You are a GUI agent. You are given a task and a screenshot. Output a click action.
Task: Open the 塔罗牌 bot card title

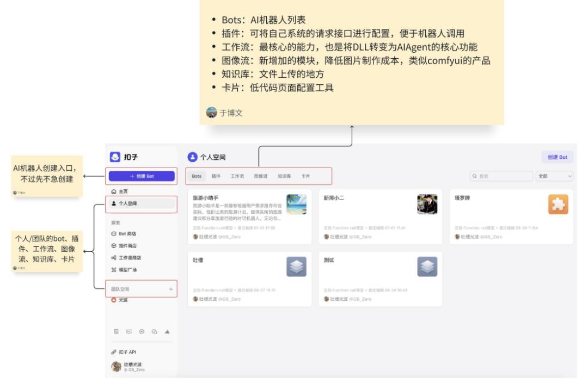(462, 198)
